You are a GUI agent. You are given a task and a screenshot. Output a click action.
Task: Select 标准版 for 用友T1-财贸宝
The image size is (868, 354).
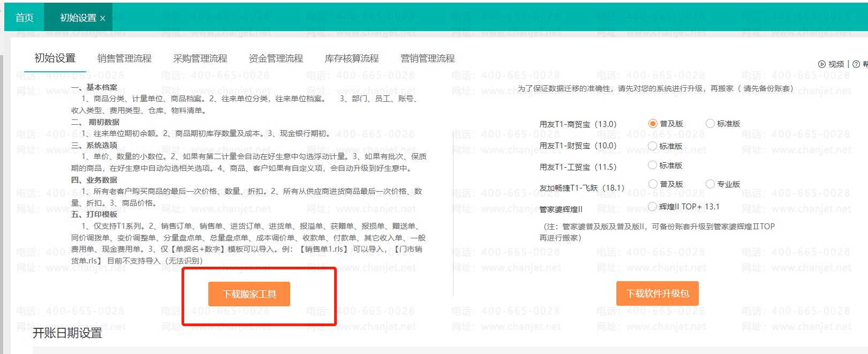click(653, 146)
